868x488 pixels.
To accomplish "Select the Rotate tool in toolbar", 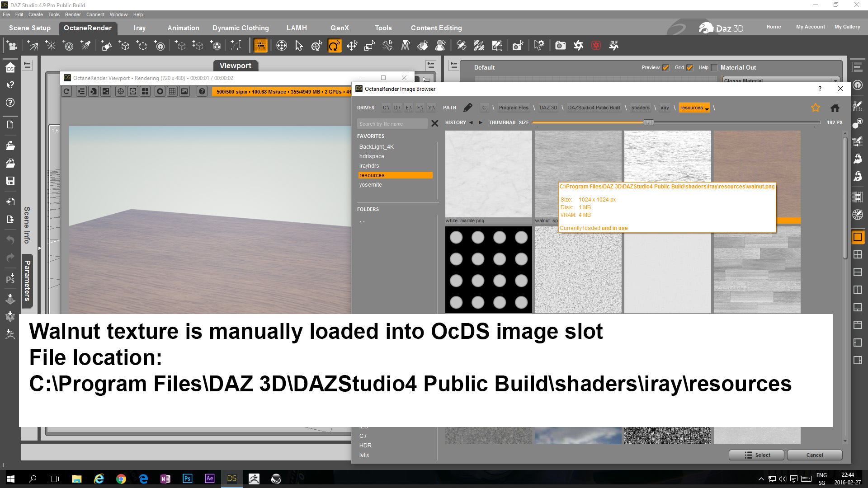I will (334, 45).
